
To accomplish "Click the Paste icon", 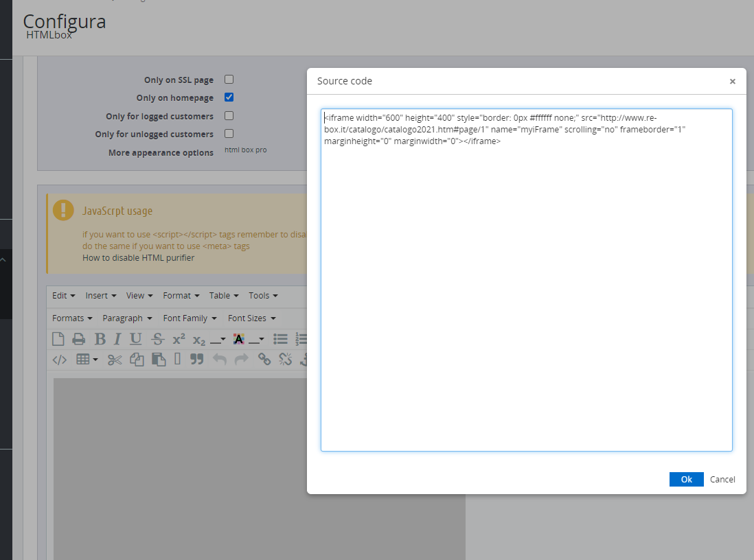I will pyautogui.click(x=159, y=359).
